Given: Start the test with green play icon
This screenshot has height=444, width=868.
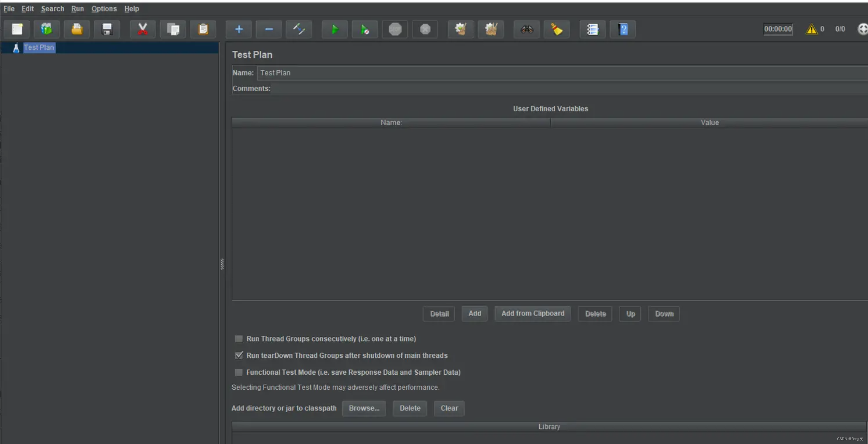Looking at the screenshot, I should pos(335,29).
